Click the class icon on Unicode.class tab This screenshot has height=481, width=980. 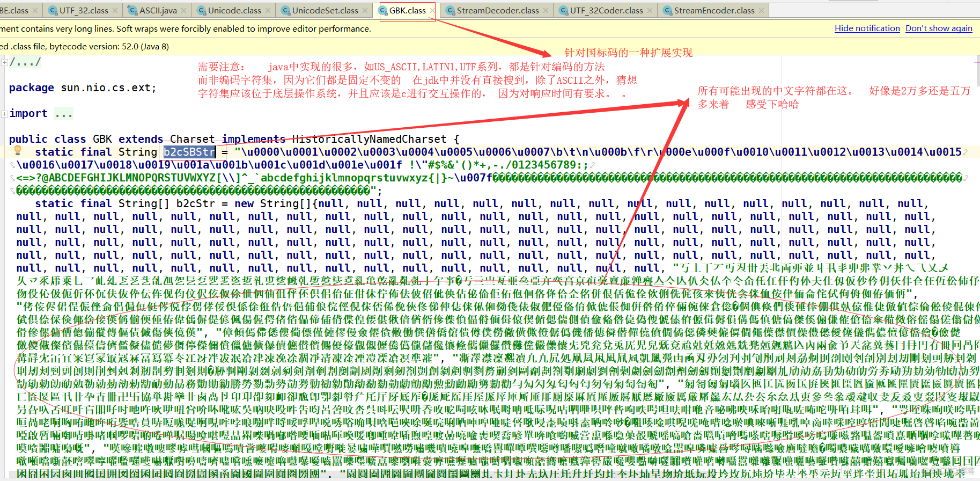(x=201, y=10)
